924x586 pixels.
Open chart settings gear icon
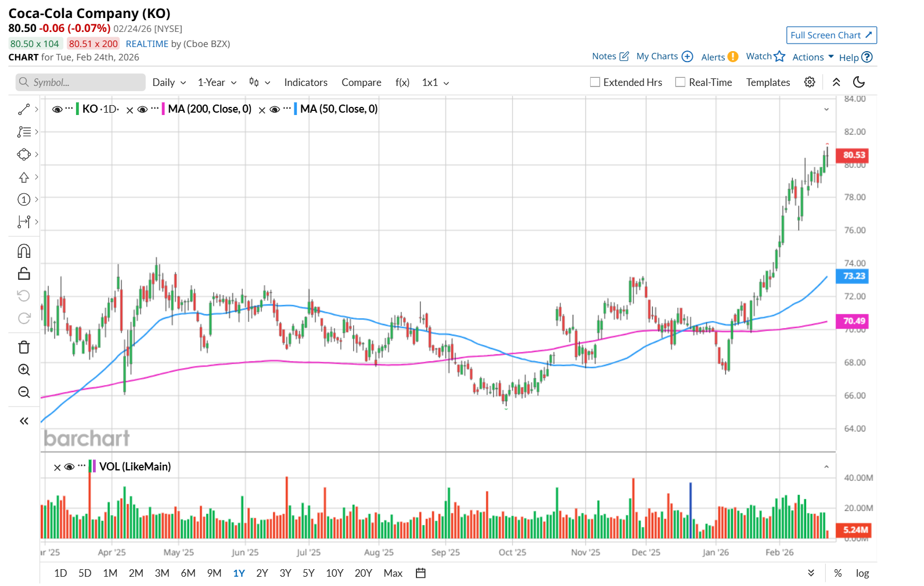[810, 82]
